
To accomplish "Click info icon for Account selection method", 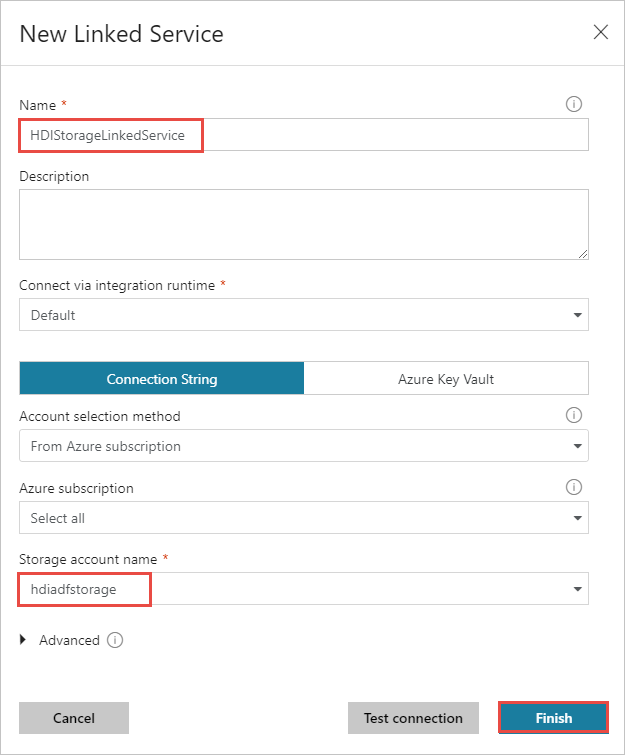I will pyautogui.click(x=574, y=415).
